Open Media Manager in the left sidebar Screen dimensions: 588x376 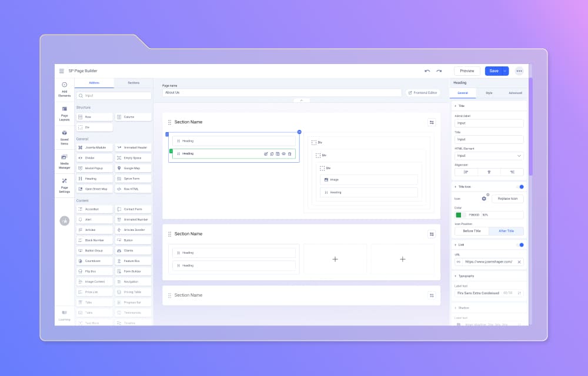(65, 162)
